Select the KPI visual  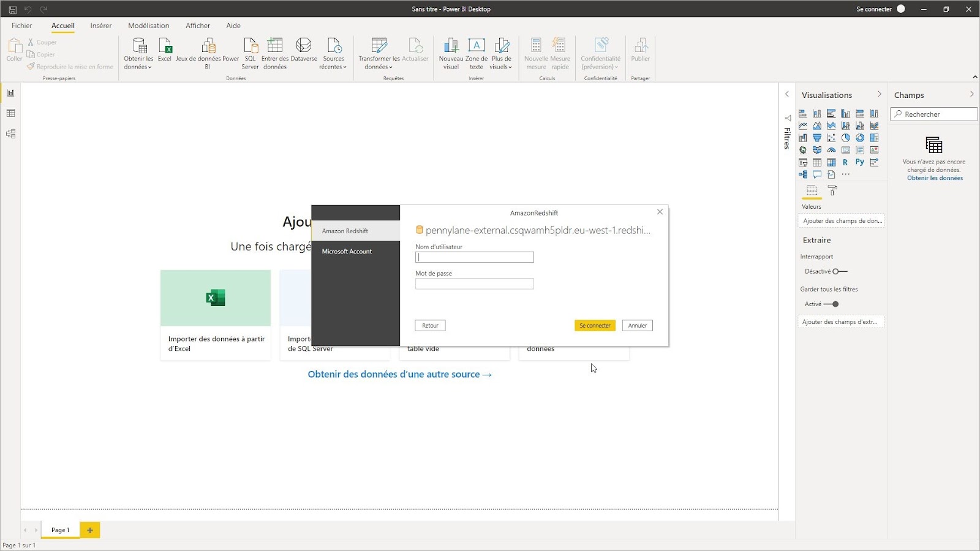(874, 150)
